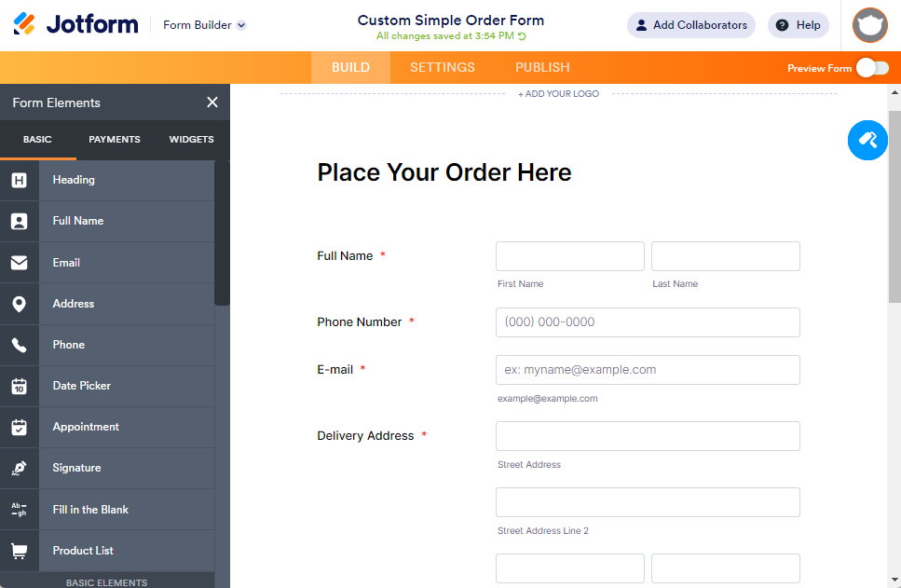901x588 pixels.
Task: Open the Form Designer paint roller button
Action: click(x=867, y=141)
